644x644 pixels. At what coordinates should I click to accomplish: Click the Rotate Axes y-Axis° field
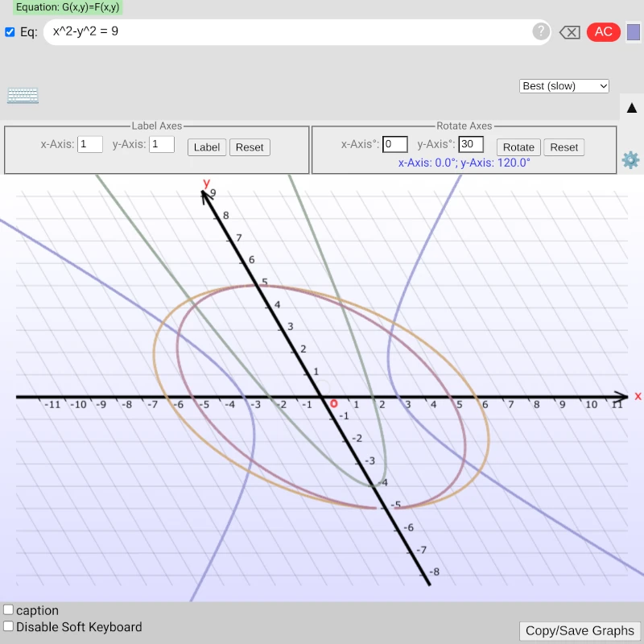pos(471,144)
